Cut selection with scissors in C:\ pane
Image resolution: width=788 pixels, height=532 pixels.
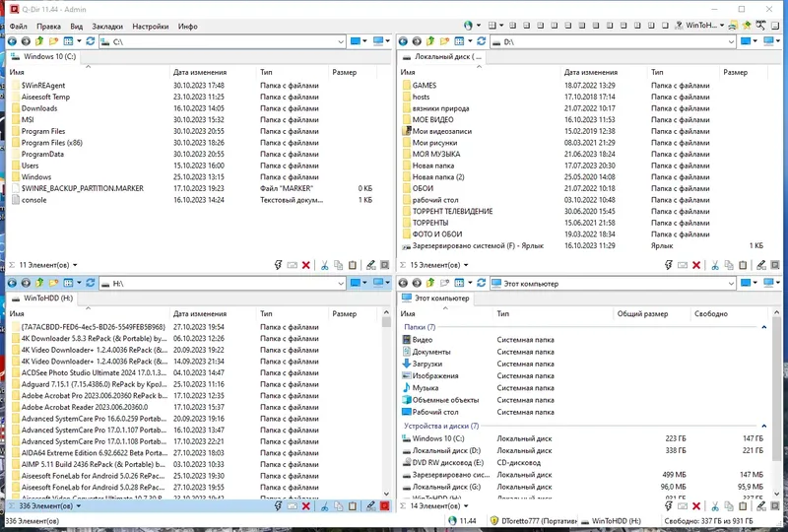pyautogui.click(x=325, y=265)
